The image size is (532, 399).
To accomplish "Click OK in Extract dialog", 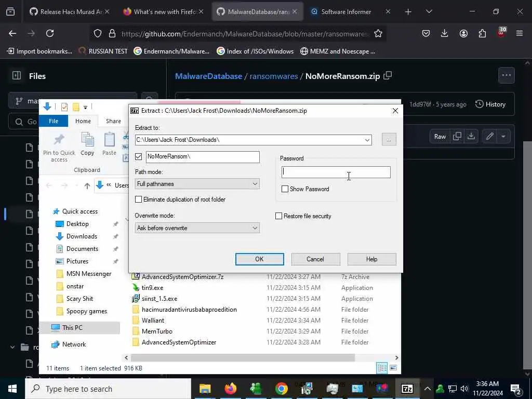I will pyautogui.click(x=260, y=259).
